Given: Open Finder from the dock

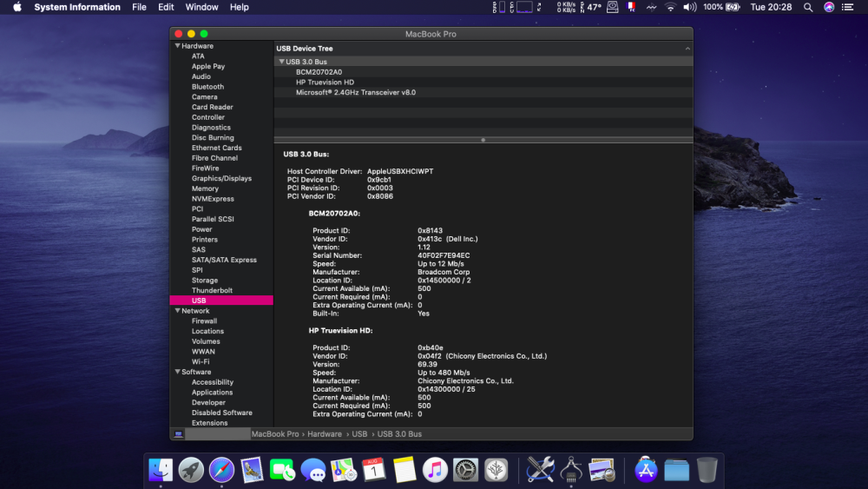Looking at the screenshot, I should click(x=161, y=470).
